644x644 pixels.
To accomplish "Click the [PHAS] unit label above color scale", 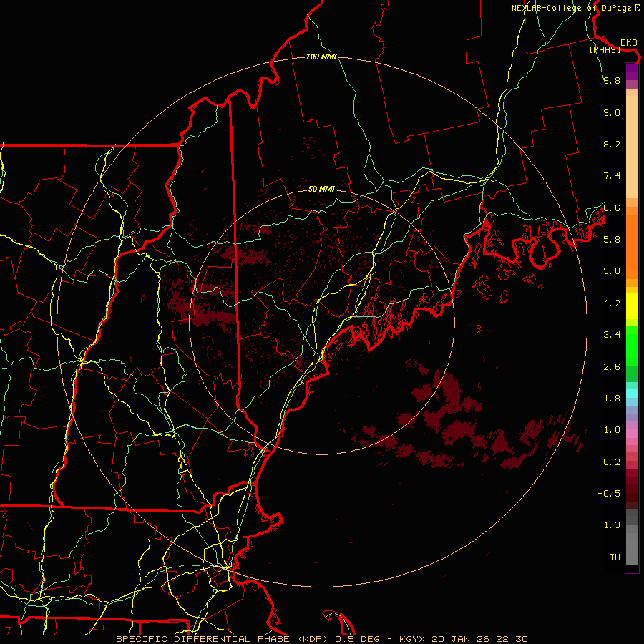I will (x=605, y=50).
